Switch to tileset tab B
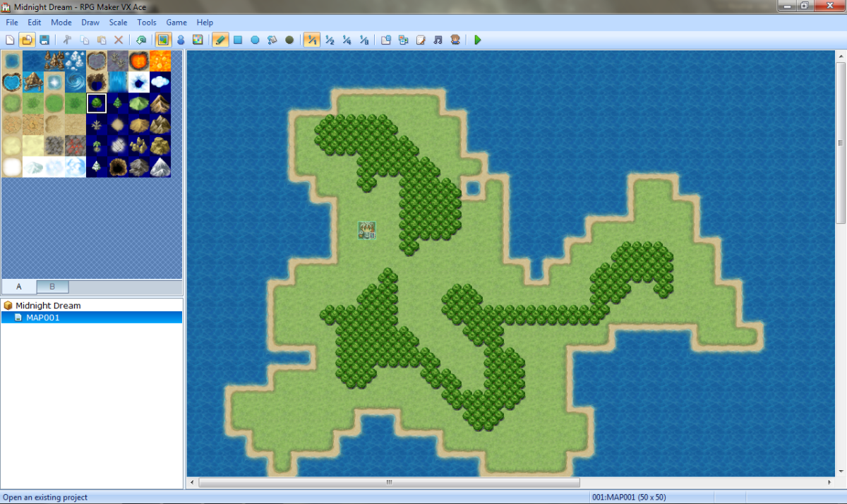 click(x=53, y=287)
